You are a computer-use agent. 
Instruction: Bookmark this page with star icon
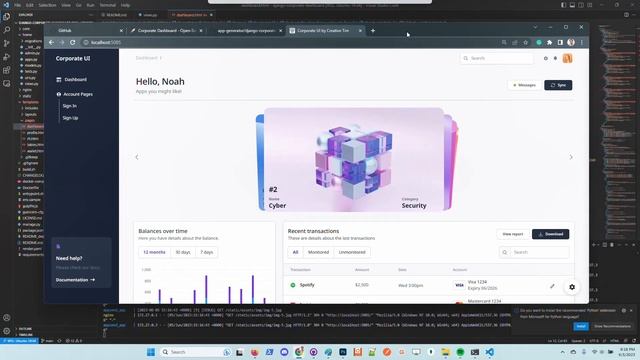526,42
